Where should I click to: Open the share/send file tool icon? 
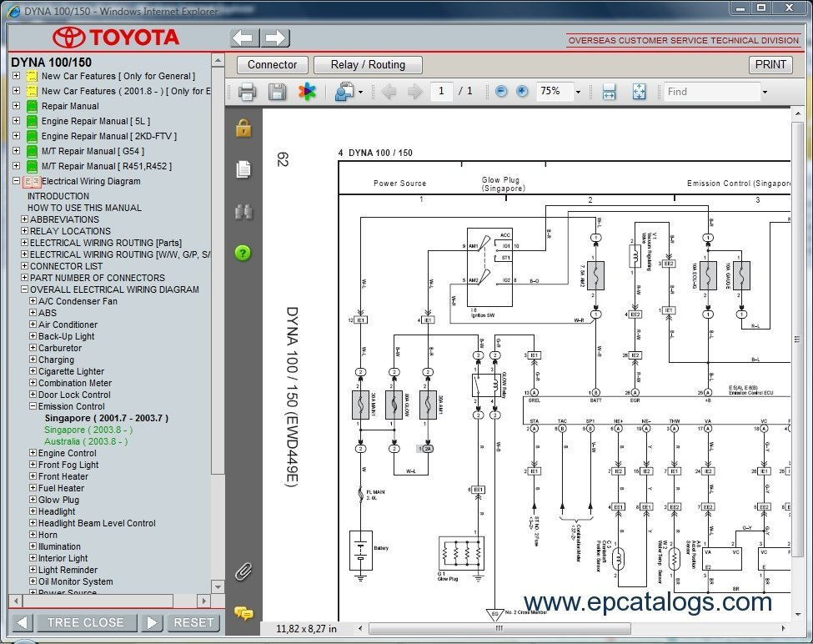tap(344, 92)
